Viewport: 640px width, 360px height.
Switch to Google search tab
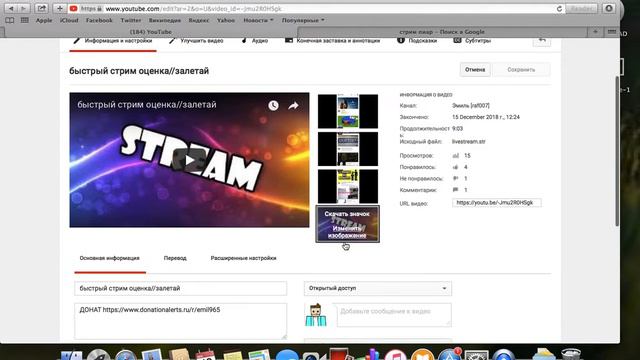[x=442, y=32]
